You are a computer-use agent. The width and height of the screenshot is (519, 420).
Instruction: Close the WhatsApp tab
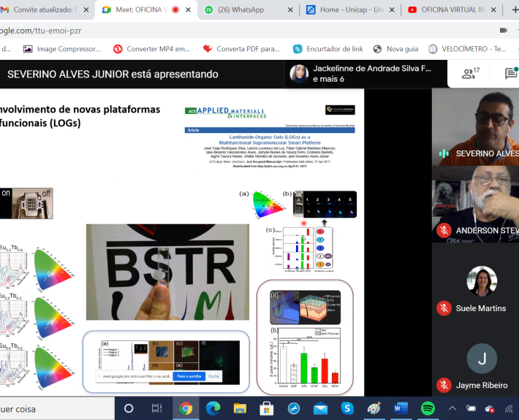[290, 10]
